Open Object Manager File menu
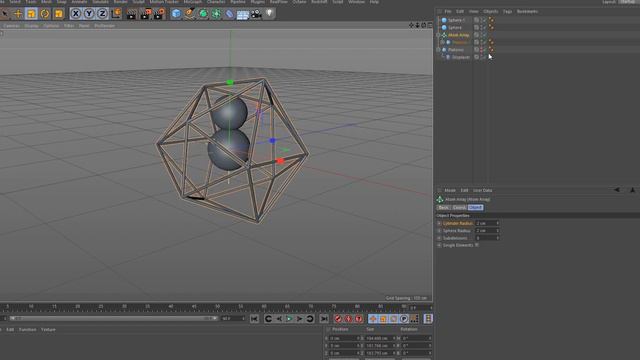This screenshot has width=640, height=360. coord(448,11)
